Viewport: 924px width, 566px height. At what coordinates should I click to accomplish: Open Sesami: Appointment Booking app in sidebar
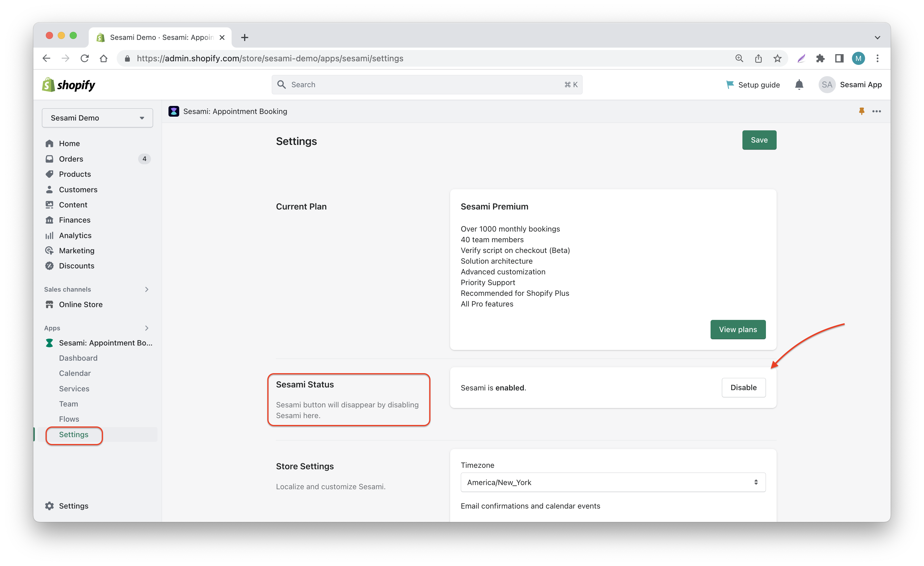click(99, 343)
